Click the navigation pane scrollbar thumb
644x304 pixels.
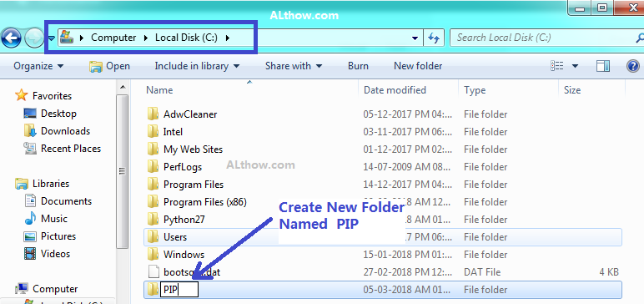click(x=122, y=171)
